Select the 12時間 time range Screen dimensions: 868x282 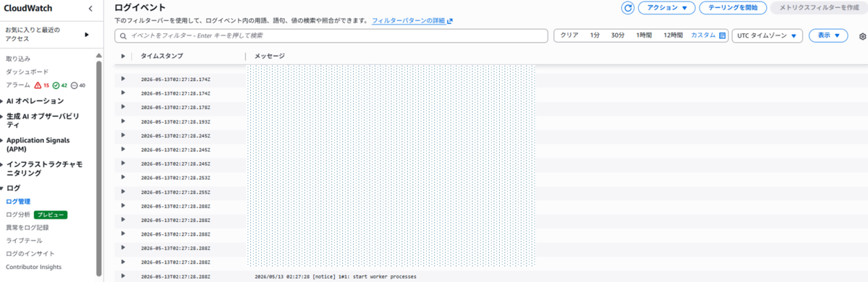point(673,35)
